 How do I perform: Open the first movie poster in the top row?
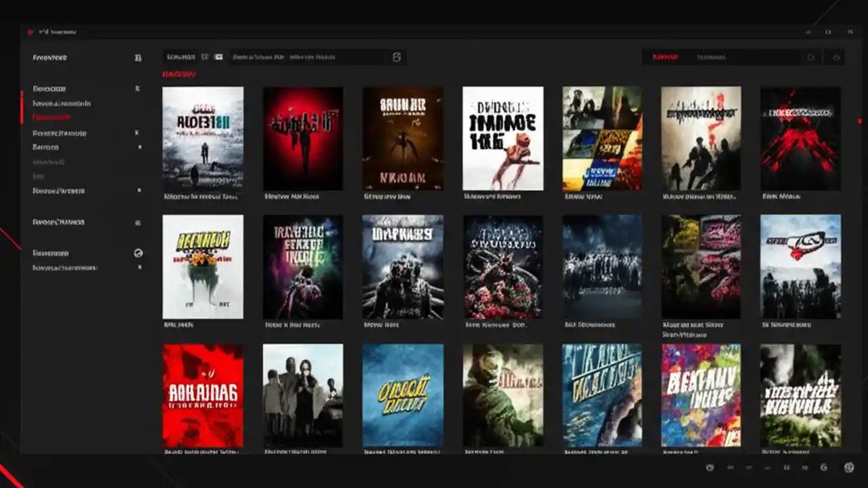coord(203,138)
